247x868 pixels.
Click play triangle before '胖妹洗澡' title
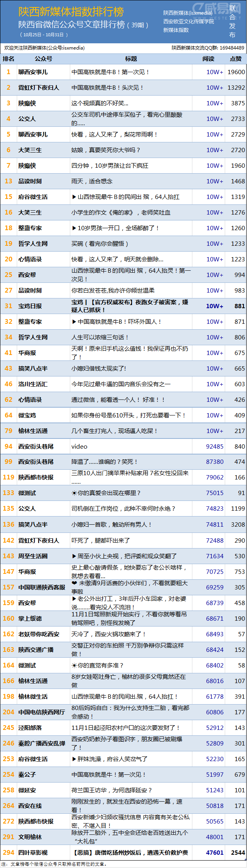(74, 759)
